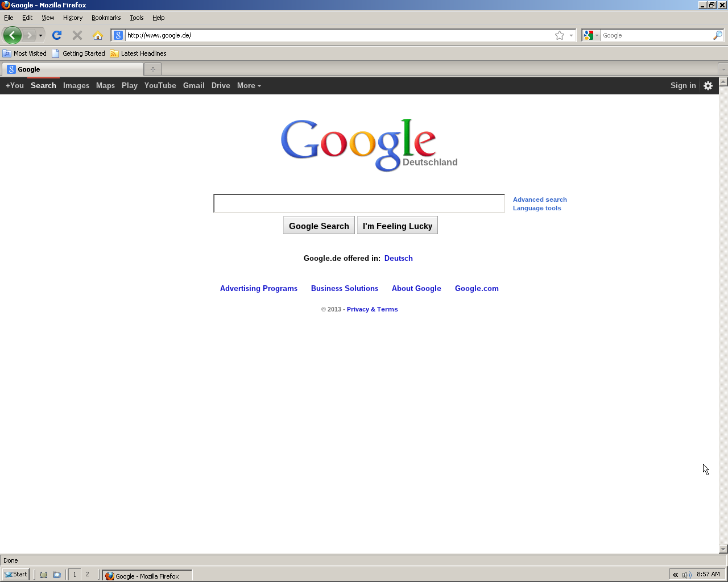Click Search in Google bar
The height and width of the screenshot is (582, 728).
(x=43, y=85)
